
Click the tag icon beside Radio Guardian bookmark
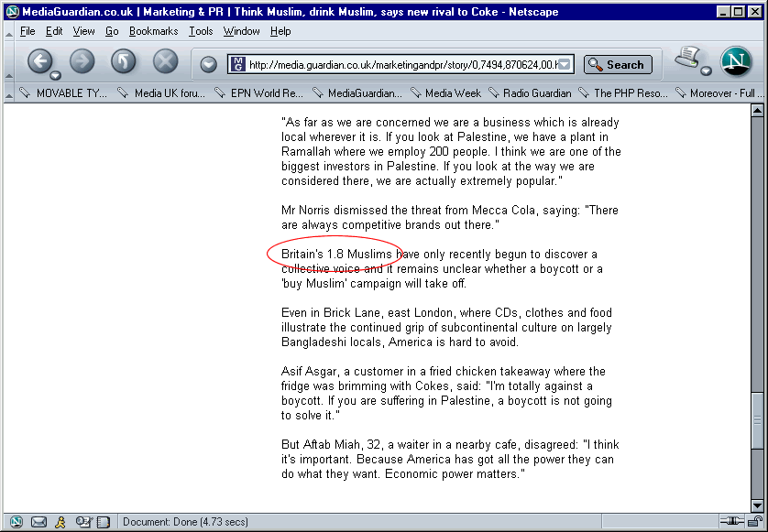coord(494,92)
